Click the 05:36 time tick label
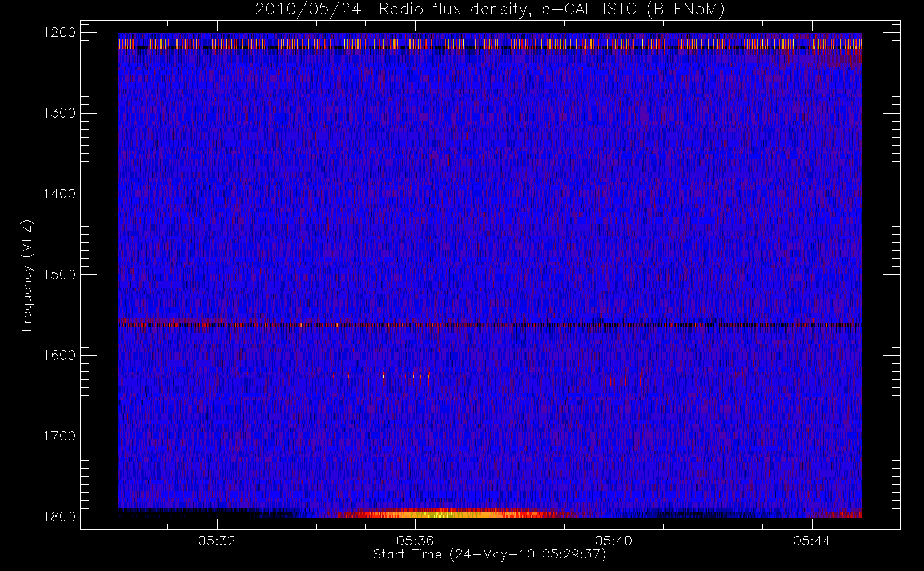 click(415, 541)
